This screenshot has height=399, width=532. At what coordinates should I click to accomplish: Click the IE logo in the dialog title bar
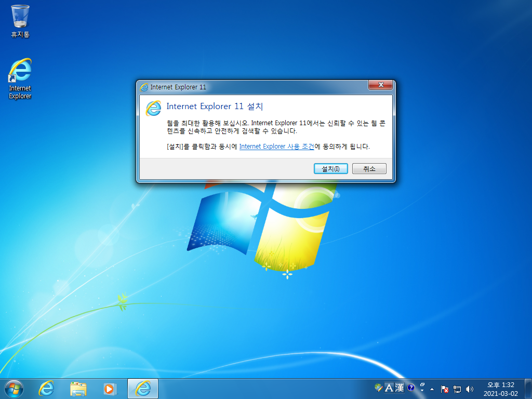point(144,87)
